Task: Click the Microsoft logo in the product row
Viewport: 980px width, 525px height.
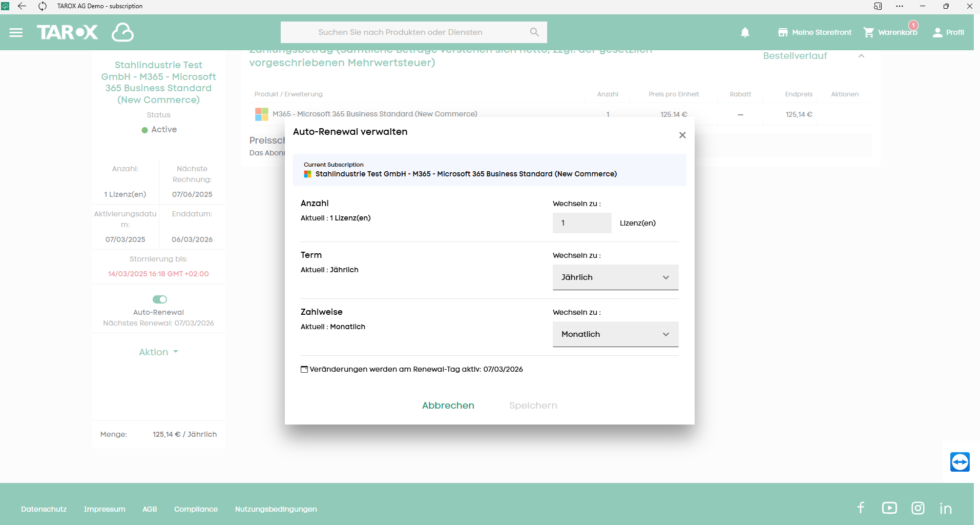Action: tap(262, 114)
